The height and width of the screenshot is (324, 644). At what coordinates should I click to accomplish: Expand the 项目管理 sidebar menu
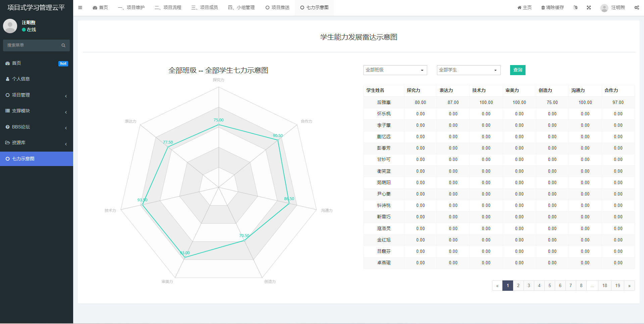(36, 95)
